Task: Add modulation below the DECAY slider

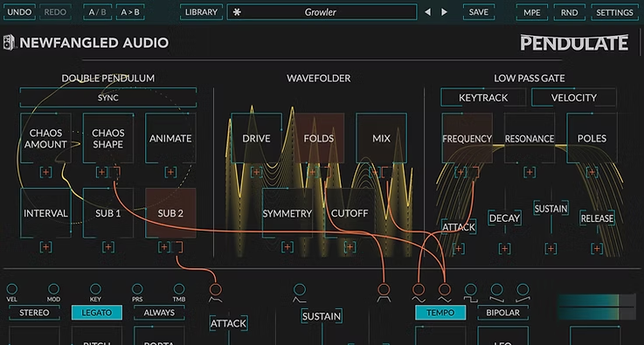Action: pos(504,248)
